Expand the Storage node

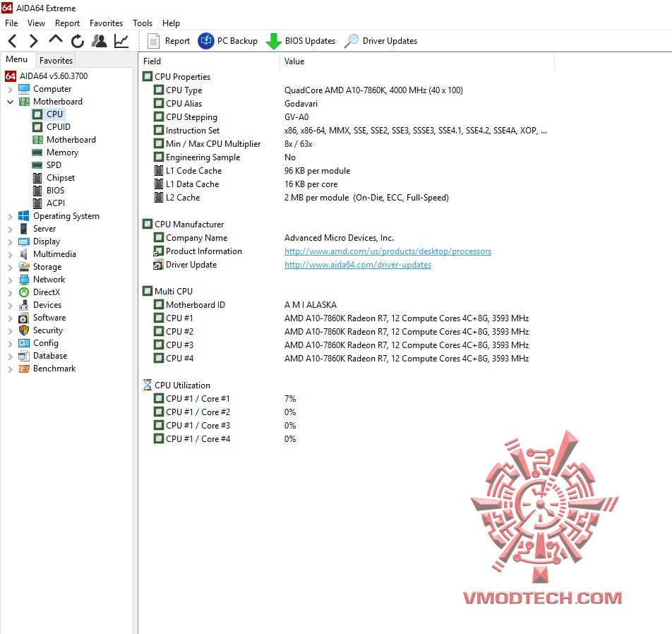tap(11, 268)
